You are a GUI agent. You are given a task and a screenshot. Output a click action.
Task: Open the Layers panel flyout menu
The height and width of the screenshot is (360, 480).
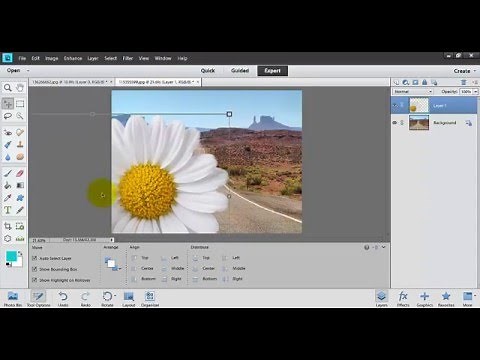(475, 82)
